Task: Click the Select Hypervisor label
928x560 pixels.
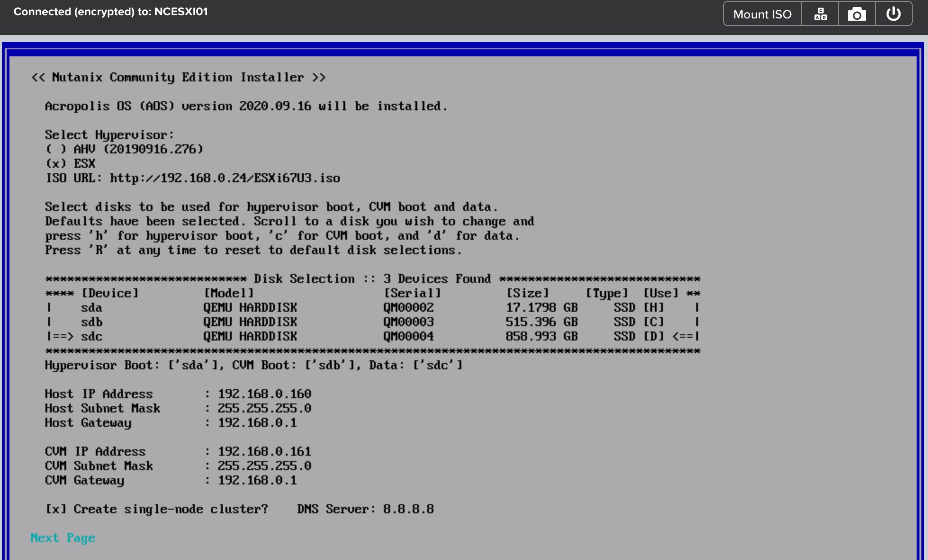Action: point(109,135)
